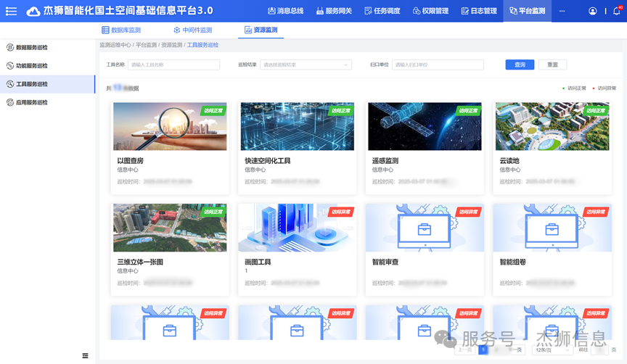Select 工具服务巡检 in the sidebar

coord(48,84)
